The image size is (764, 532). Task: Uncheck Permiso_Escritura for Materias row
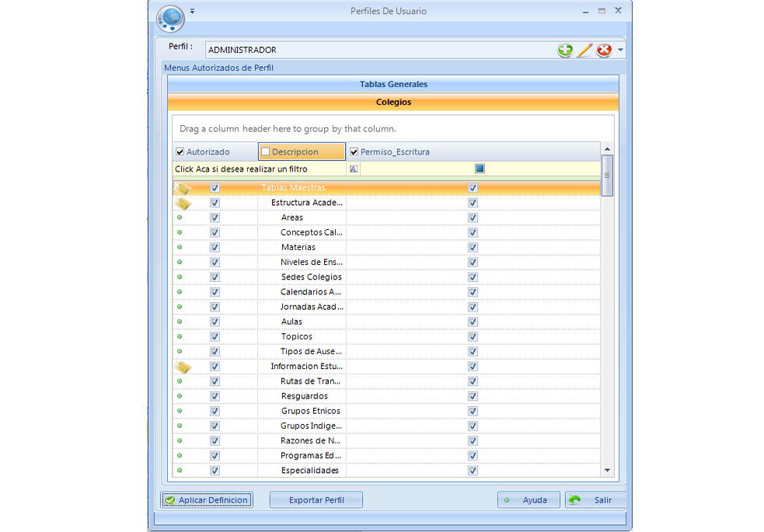(473, 247)
